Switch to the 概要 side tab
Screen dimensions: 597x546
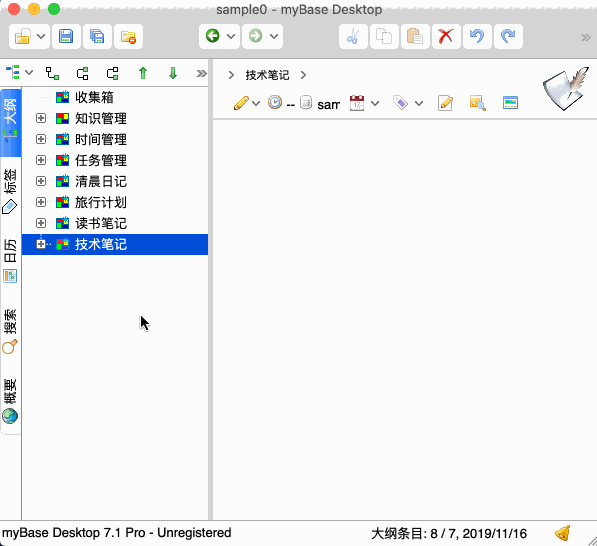point(11,402)
